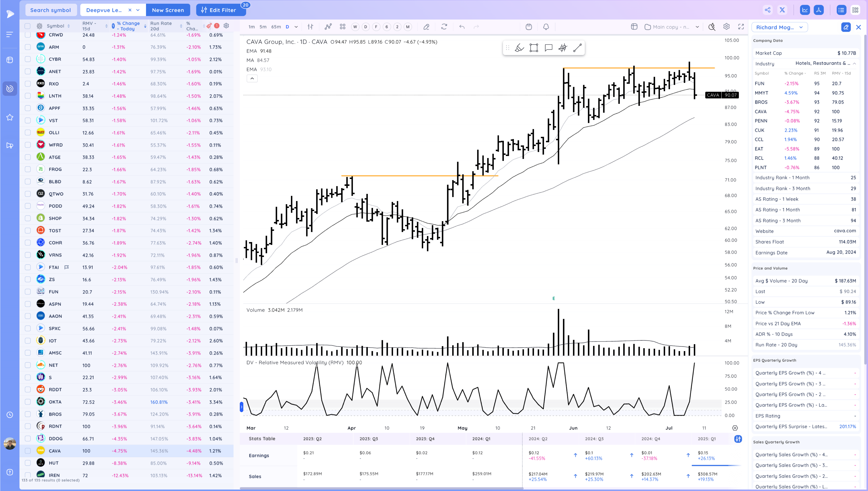Open the watchlist star sidebar icon
Viewport: 868px width, 491px height.
[x=10, y=117]
